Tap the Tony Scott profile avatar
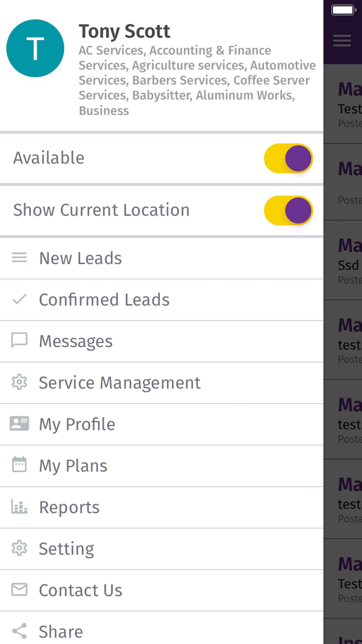The height and width of the screenshot is (644, 362). [x=35, y=48]
